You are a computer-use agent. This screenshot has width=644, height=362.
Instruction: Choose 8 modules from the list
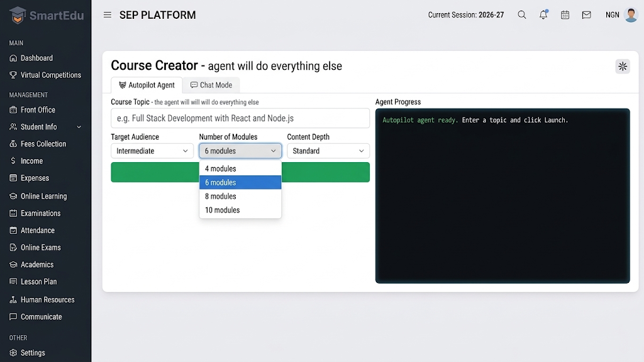[x=240, y=196]
